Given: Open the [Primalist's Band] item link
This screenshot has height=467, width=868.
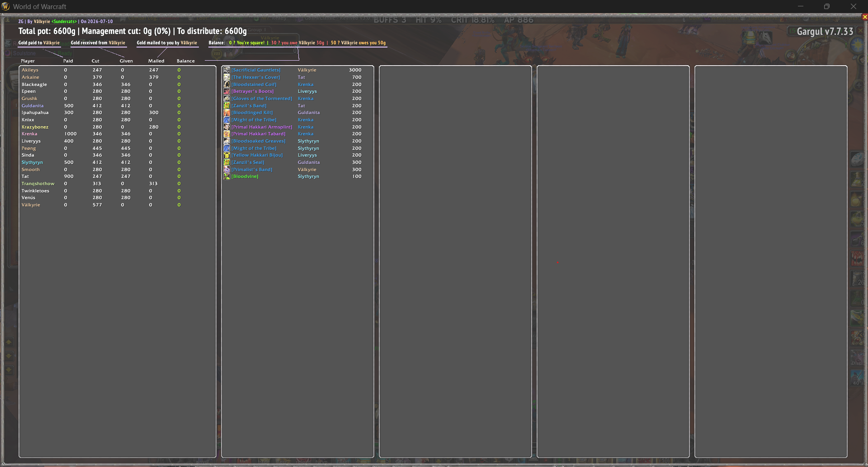Looking at the screenshot, I should click(252, 170).
